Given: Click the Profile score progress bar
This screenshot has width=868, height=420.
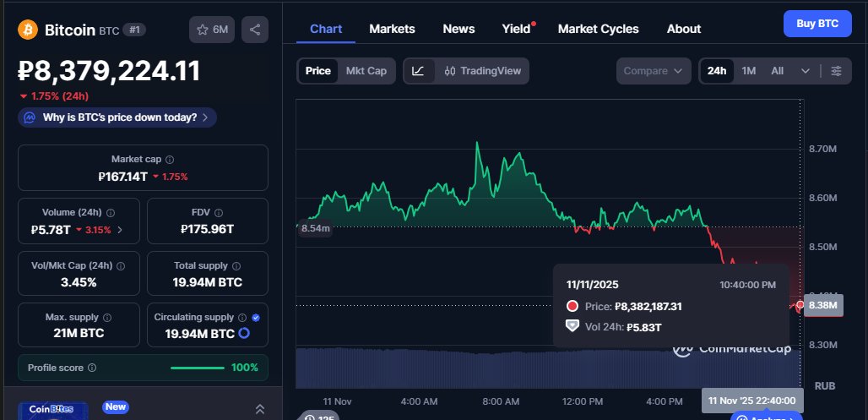Looking at the screenshot, I should click(198, 368).
